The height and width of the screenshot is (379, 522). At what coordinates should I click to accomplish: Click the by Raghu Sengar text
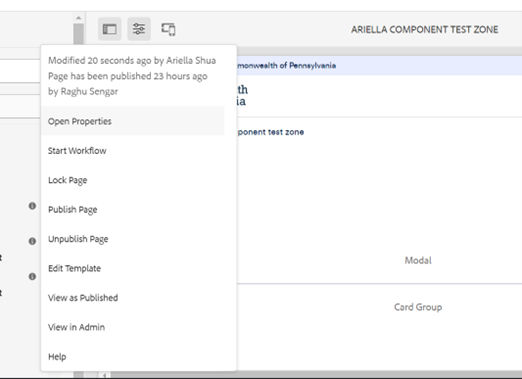point(83,91)
